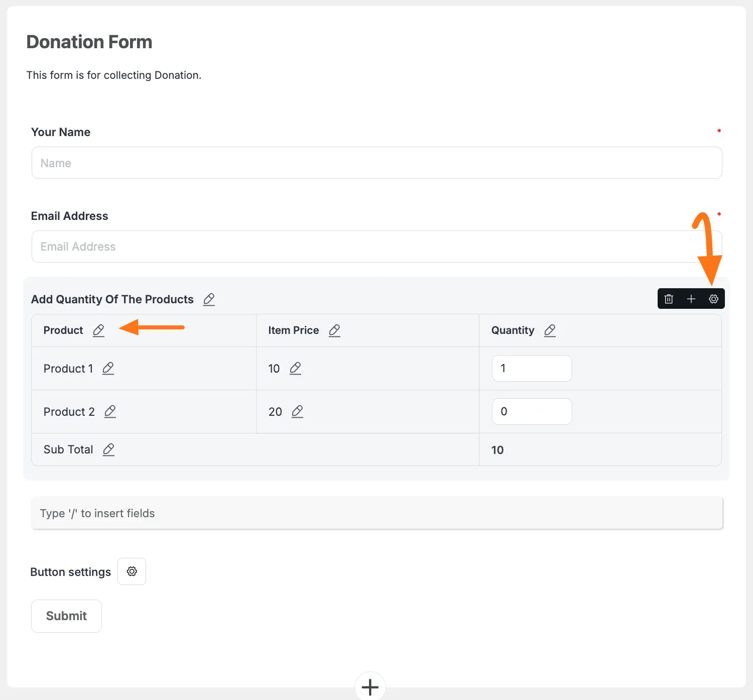Image resolution: width=753 pixels, height=700 pixels.
Task: Edit the Product 1 name
Action: click(x=108, y=369)
